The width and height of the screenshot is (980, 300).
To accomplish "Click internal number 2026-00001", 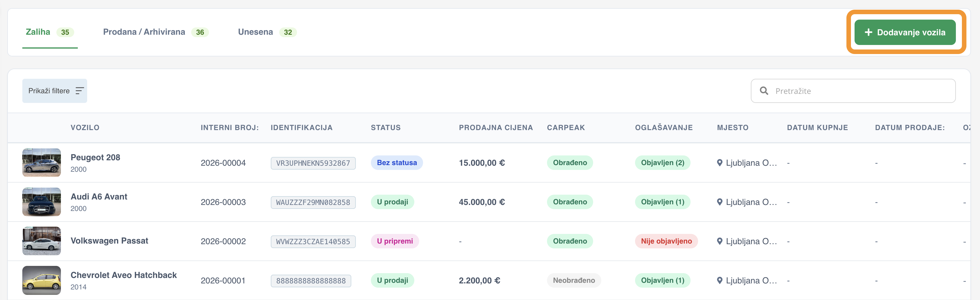I will pos(223,281).
